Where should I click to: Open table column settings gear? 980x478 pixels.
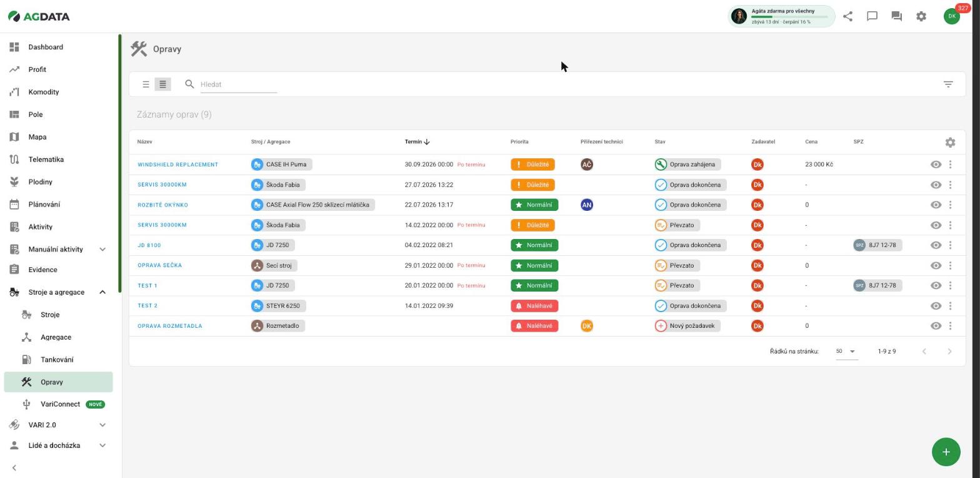(950, 143)
